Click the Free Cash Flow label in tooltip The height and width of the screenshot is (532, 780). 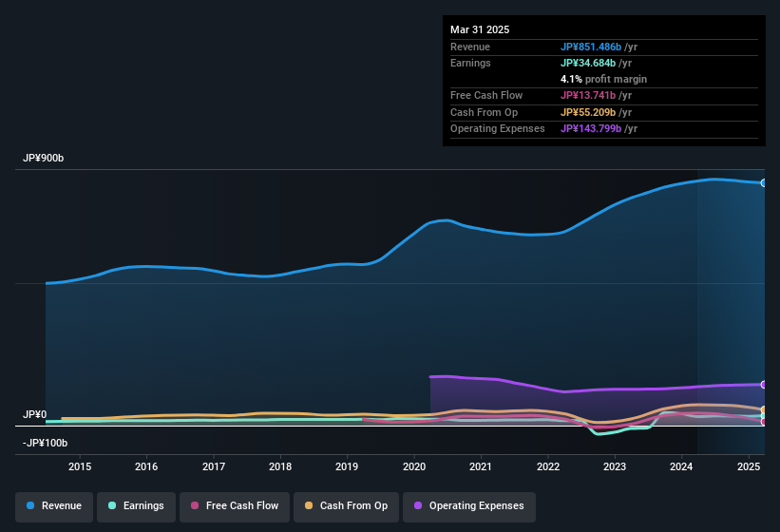click(486, 95)
